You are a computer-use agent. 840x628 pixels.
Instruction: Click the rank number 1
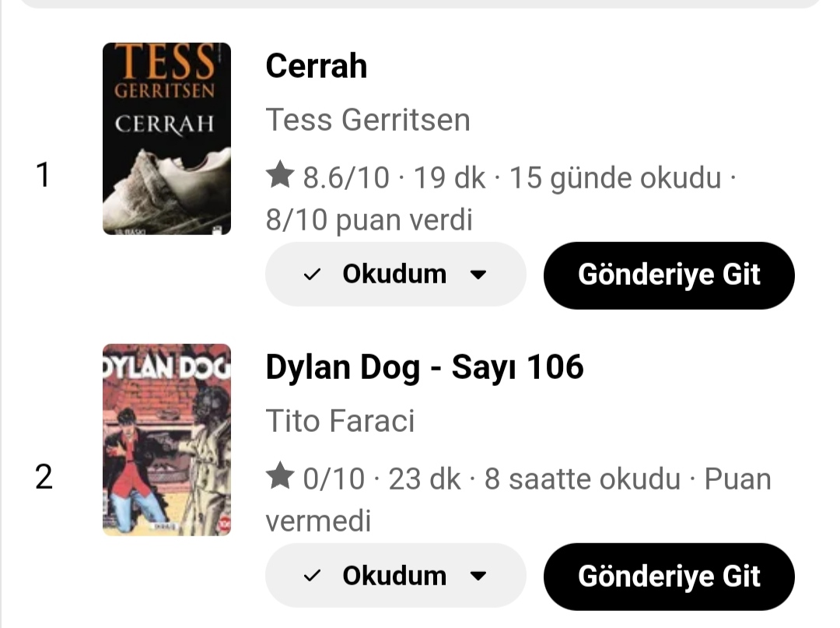[x=44, y=175]
